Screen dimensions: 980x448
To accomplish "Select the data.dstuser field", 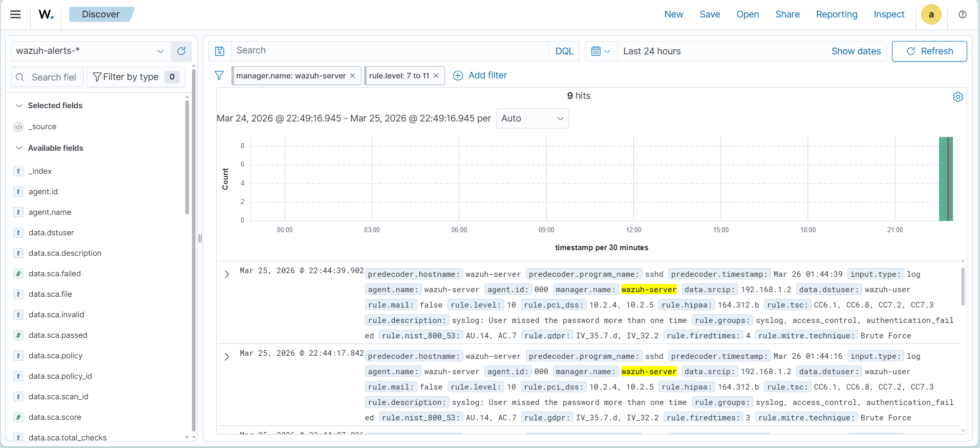I will coord(51,233).
